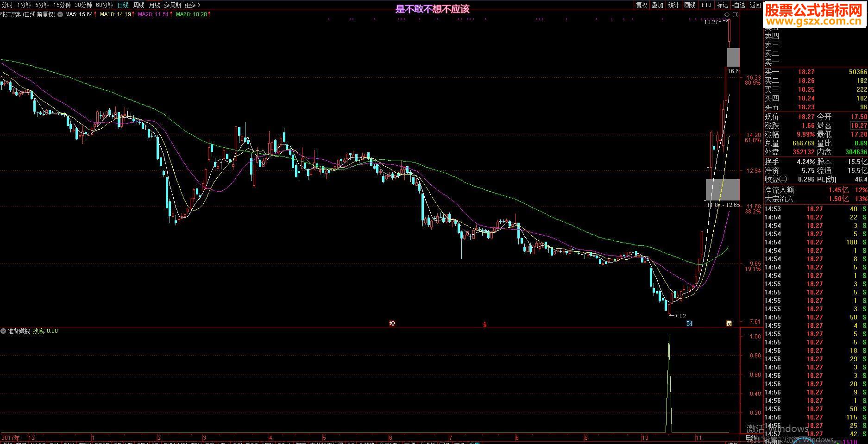This screenshot has width=868, height=444.
Task: Click the 买二 18.26 bid row
Action: point(816,81)
